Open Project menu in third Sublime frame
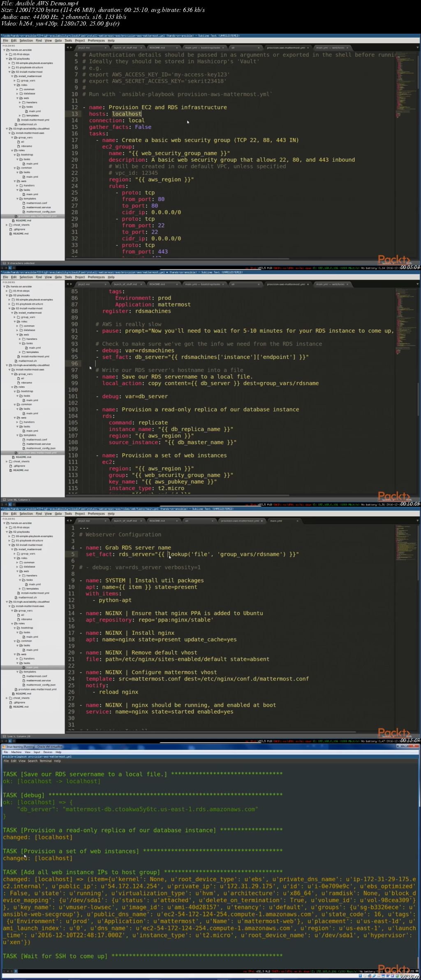421x980 pixels. pyautogui.click(x=80, y=514)
